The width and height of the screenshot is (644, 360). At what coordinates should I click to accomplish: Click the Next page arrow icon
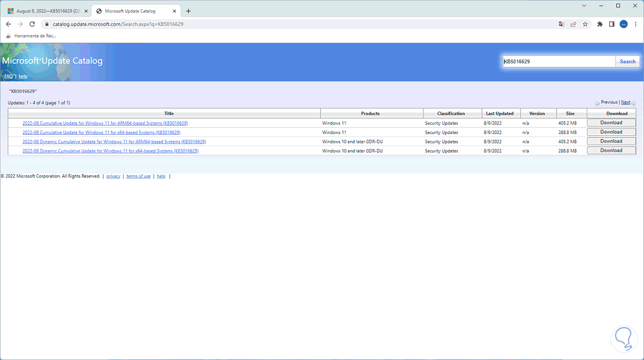click(634, 103)
